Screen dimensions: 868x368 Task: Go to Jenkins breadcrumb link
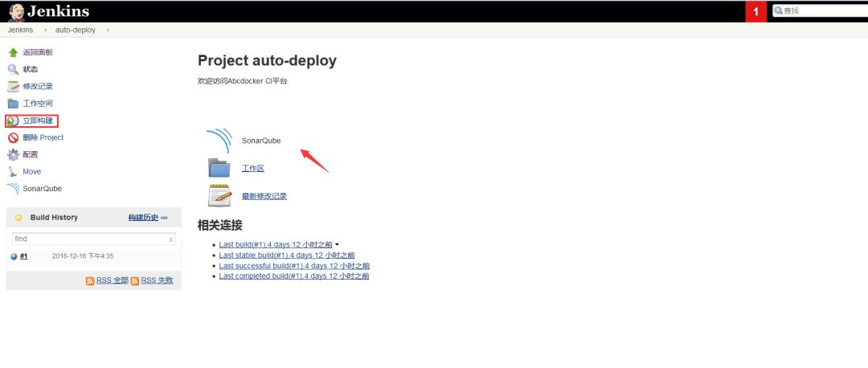tap(20, 30)
